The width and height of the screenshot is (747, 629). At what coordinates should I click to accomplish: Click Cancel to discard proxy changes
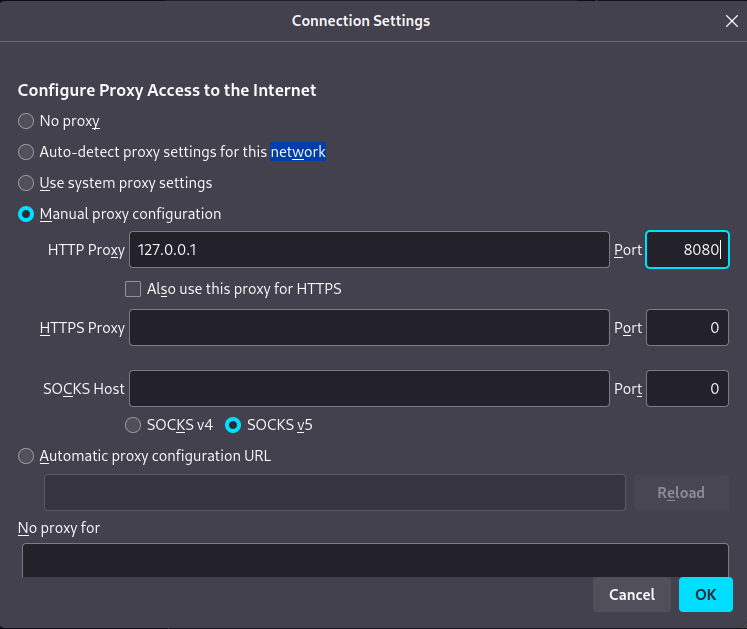pos(632,595)
